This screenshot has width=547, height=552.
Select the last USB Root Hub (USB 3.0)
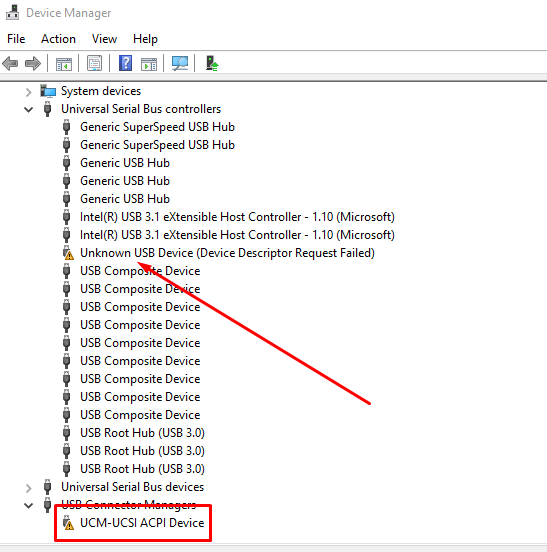point(142,469)
